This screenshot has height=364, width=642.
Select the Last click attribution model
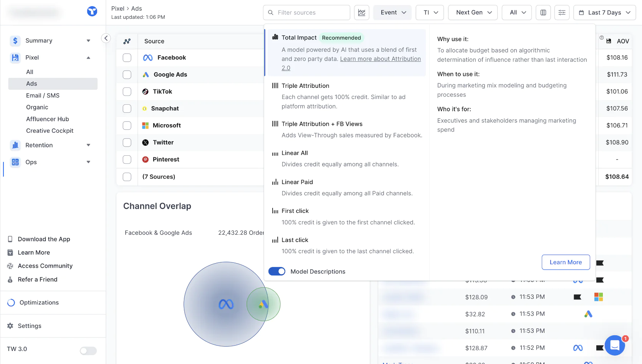(295, 240)
